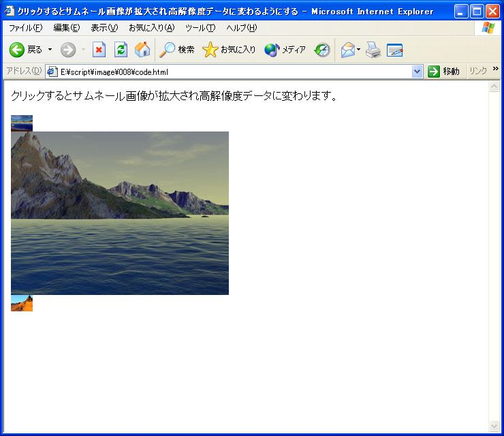Open the Mail button dropdown arrow

click(x=359, y=50)
